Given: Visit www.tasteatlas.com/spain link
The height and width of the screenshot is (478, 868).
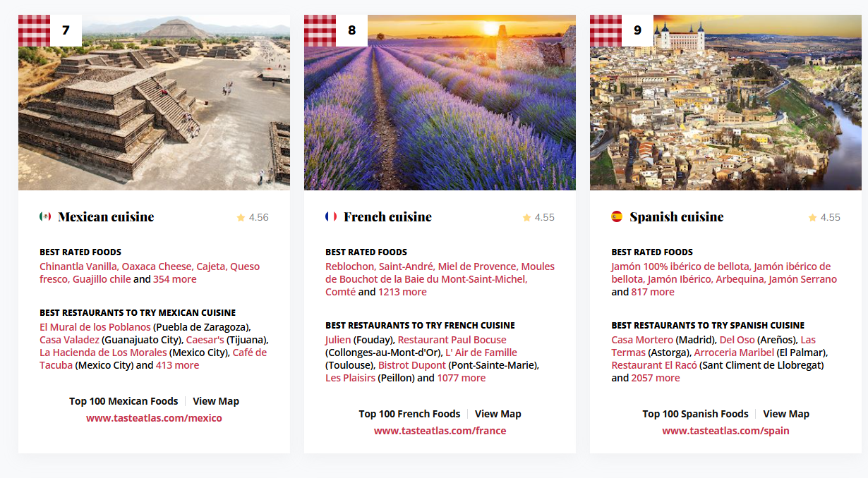Looking at the screenshot, I should (725, 431).
